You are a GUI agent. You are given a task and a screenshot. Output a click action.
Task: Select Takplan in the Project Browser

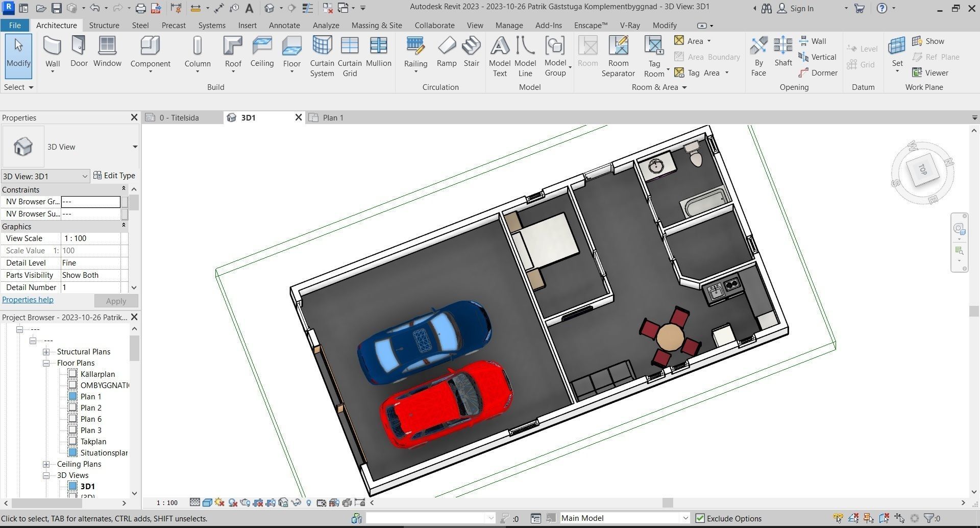tap(93, 442)
